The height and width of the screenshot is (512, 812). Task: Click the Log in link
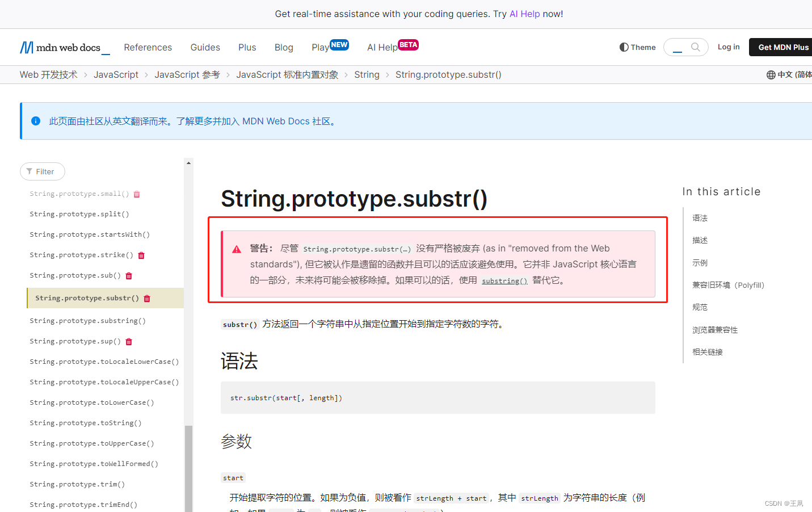click(x=729, y=47)
